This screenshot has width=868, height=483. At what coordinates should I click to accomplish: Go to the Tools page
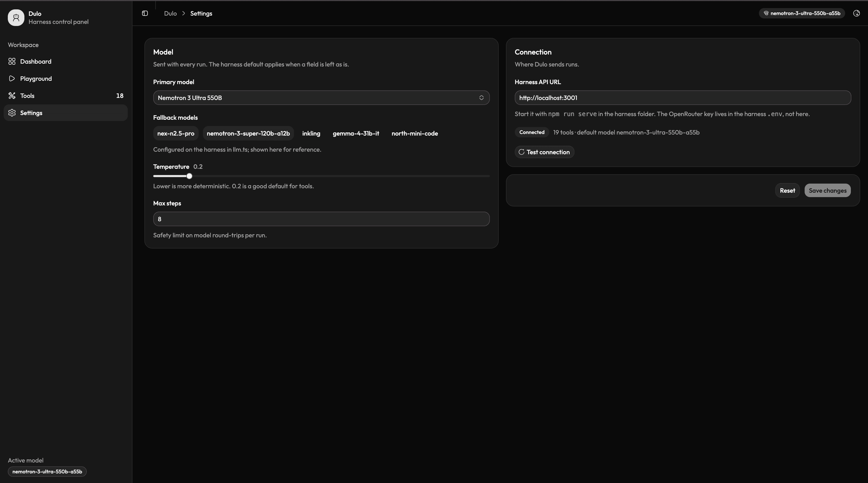click(66, 96)
